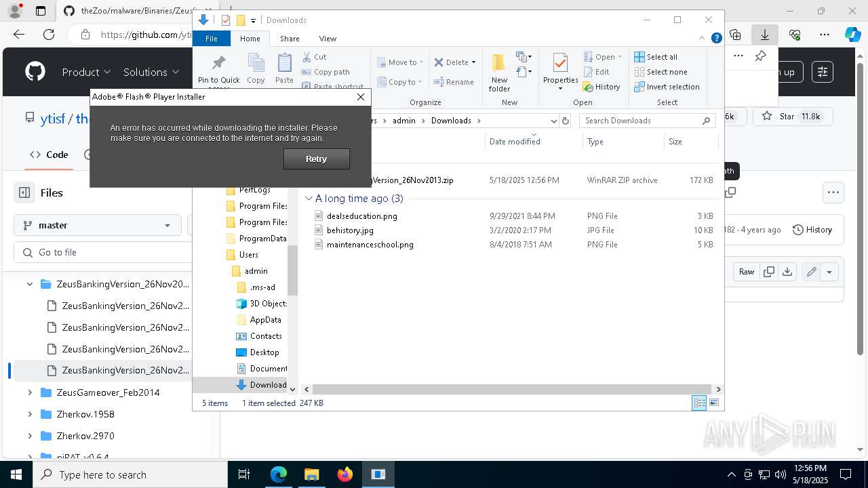Switch to the Home ribbon tab
The image size is (868, 488).
[250, 39]
